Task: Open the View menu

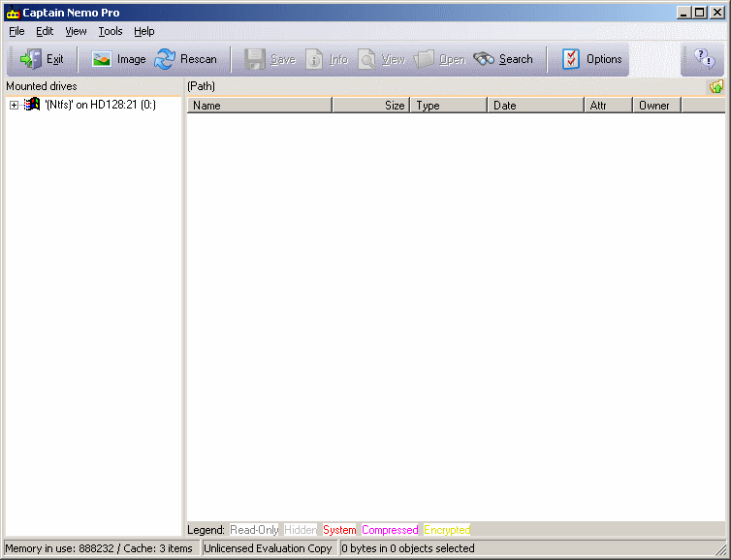Action: coord(76,31)
